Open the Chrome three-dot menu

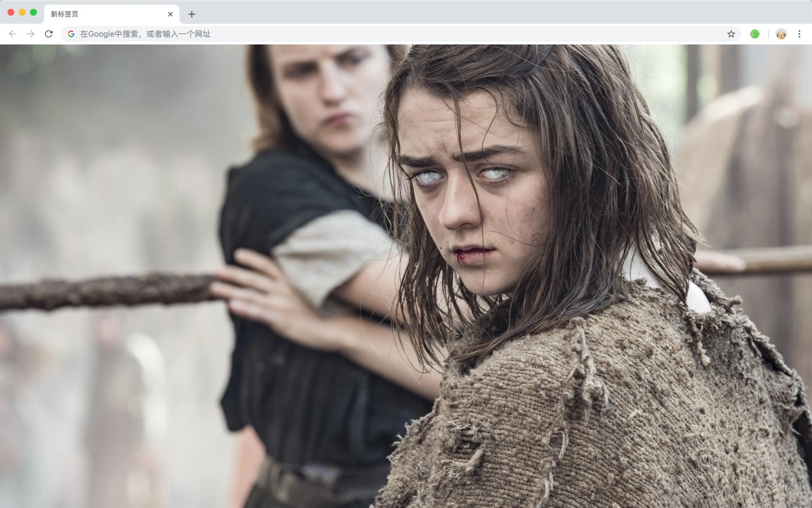click(799, 34)
